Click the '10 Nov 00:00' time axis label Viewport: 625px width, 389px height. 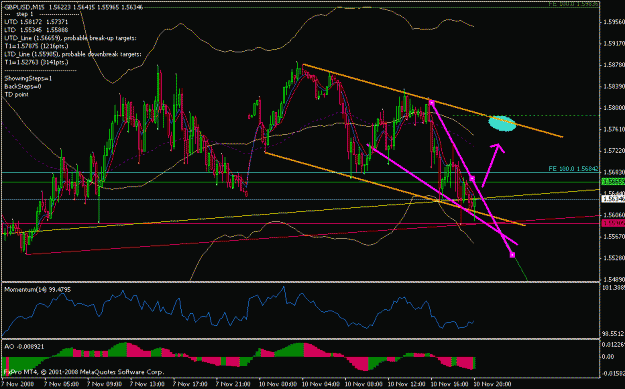277,384
